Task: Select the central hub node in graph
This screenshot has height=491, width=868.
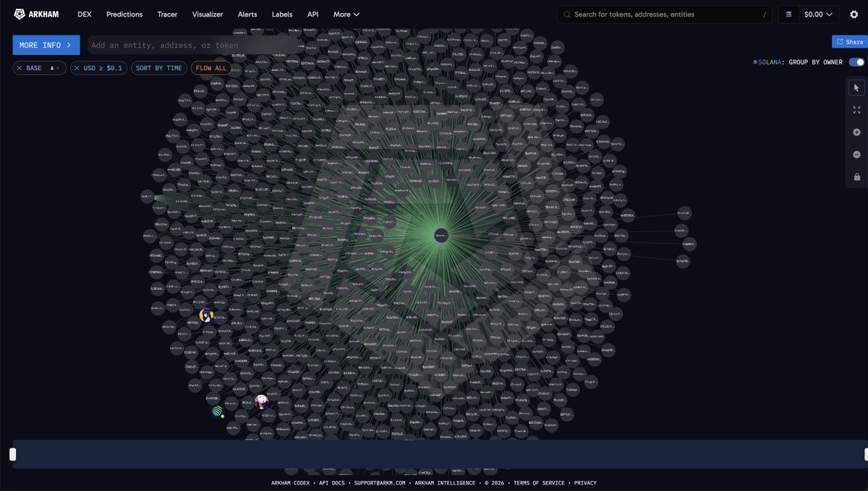Action: click(x=441, y=235)
